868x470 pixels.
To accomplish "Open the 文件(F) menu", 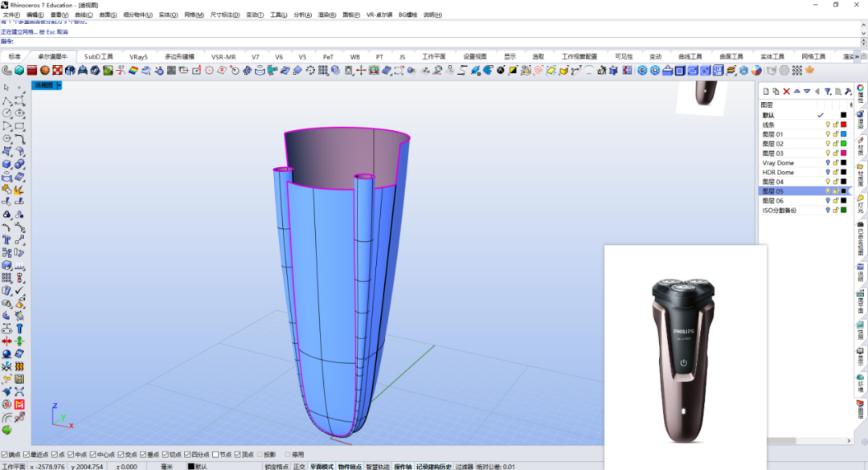I will pos(11,15).
